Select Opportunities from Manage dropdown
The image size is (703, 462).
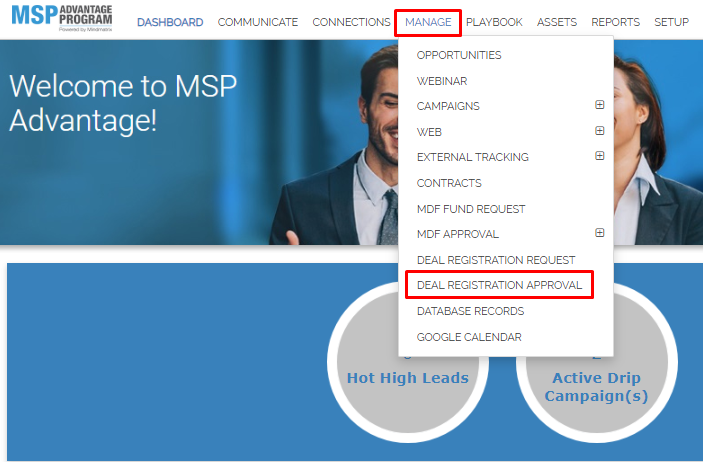click(459, 55)
